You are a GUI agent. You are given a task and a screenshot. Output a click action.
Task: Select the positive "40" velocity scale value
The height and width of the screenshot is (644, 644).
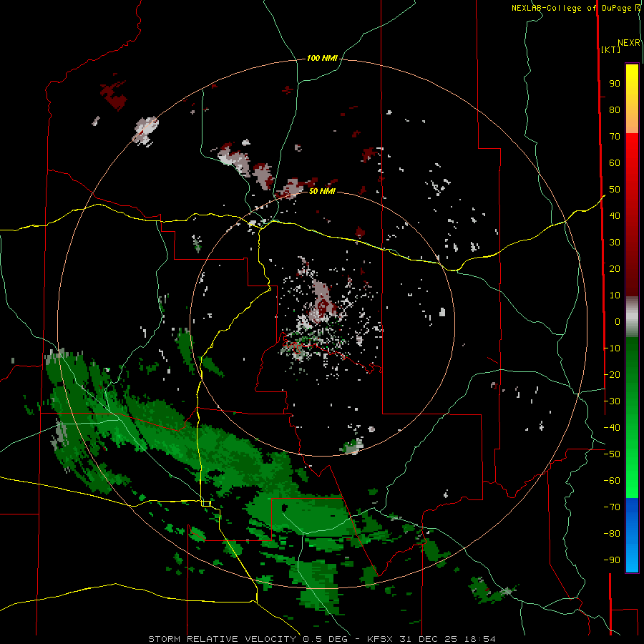click(x=615, y=215)
